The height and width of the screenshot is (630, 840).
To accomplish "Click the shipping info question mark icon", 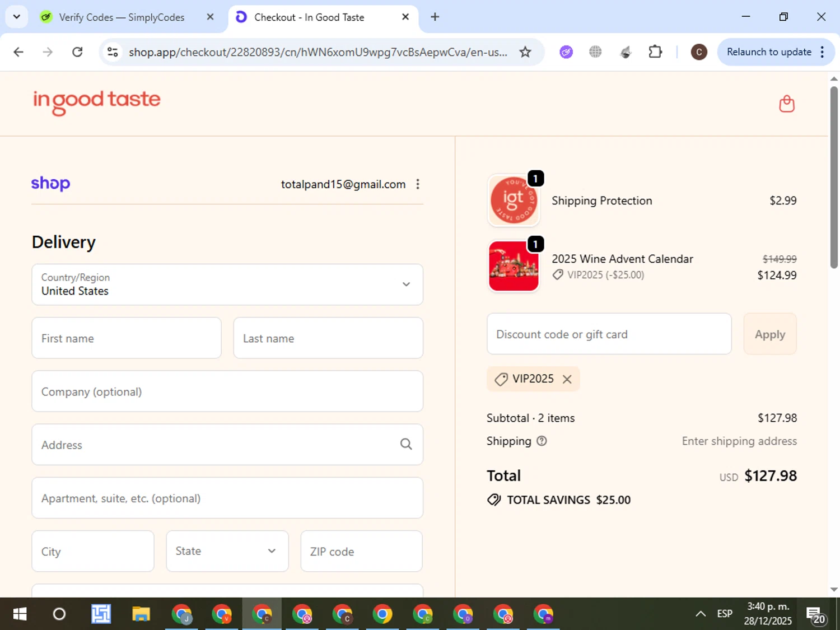I will (542, 441).
